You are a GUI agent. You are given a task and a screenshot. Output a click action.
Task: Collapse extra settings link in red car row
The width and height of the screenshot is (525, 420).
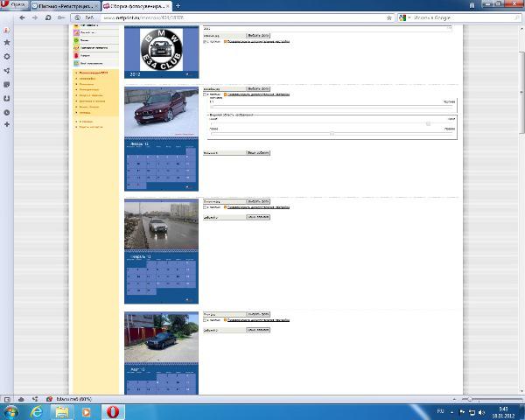258,94
